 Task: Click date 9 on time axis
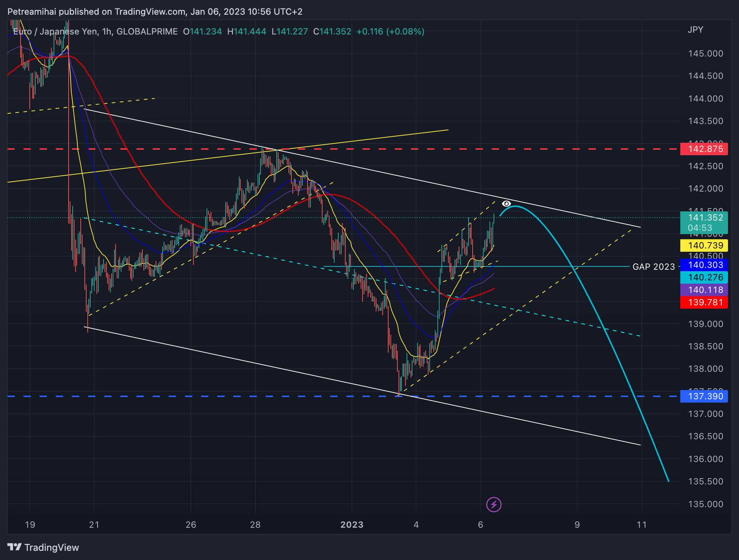577,525
